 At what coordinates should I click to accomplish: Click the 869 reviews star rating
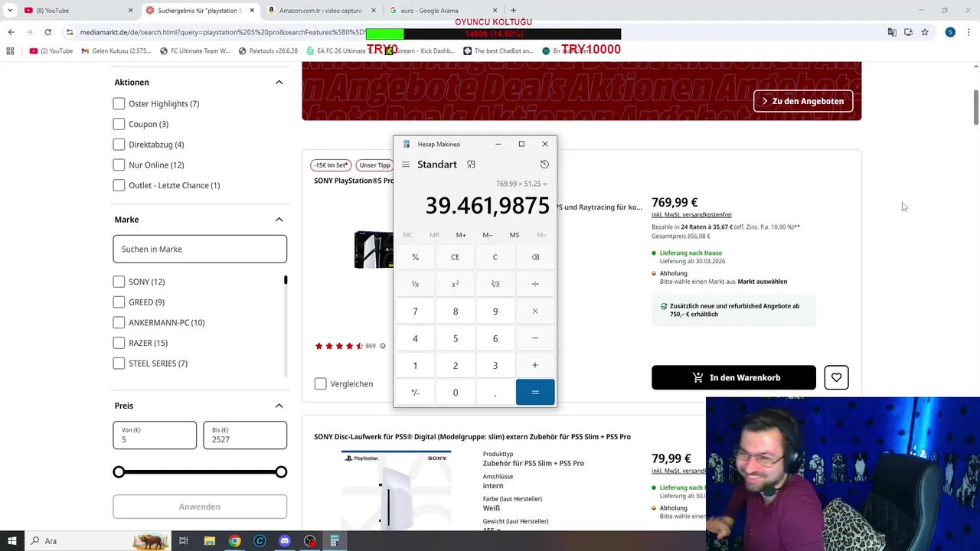345,346
